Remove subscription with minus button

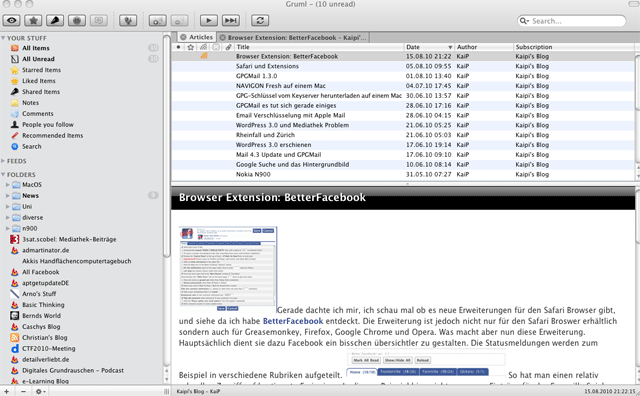(23, 391)
